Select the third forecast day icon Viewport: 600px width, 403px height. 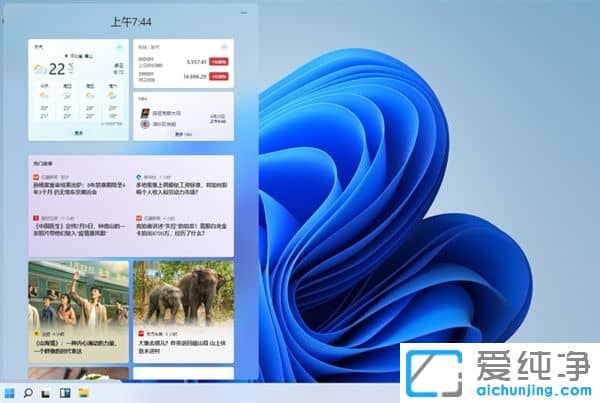coord(90,95)
